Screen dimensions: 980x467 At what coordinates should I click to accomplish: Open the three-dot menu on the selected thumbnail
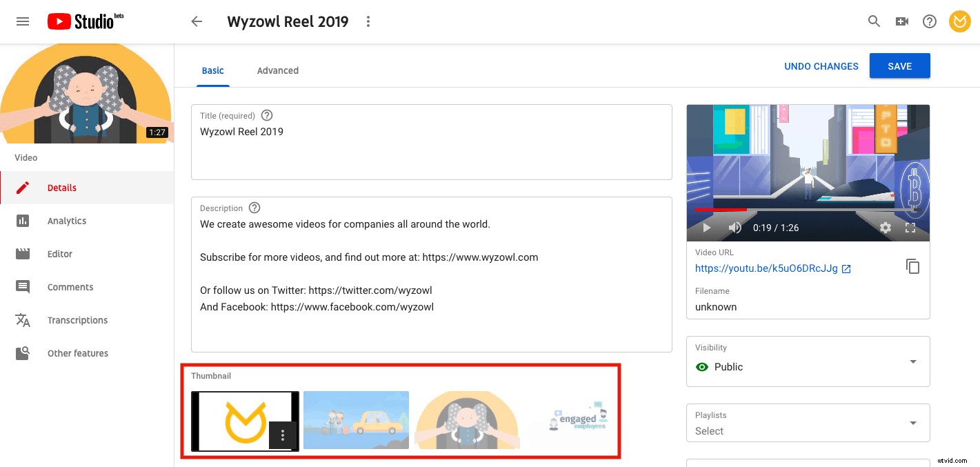coord(283,435)
